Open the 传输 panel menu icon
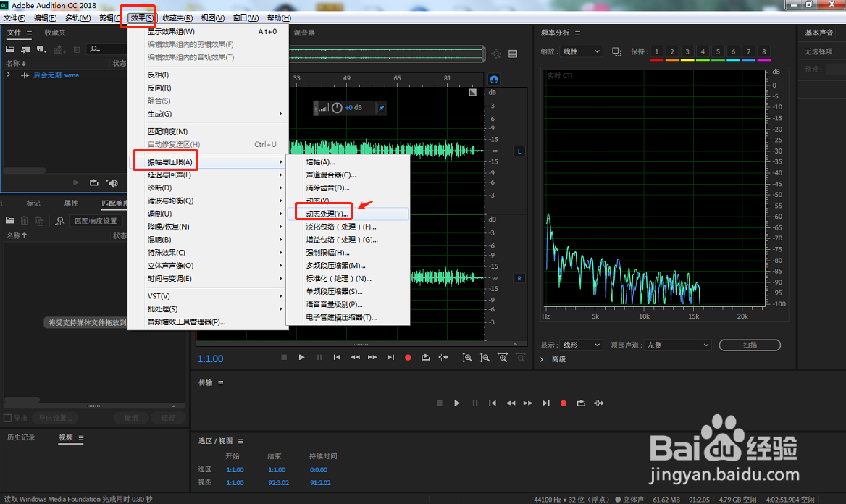 click(x=221, y=383)
